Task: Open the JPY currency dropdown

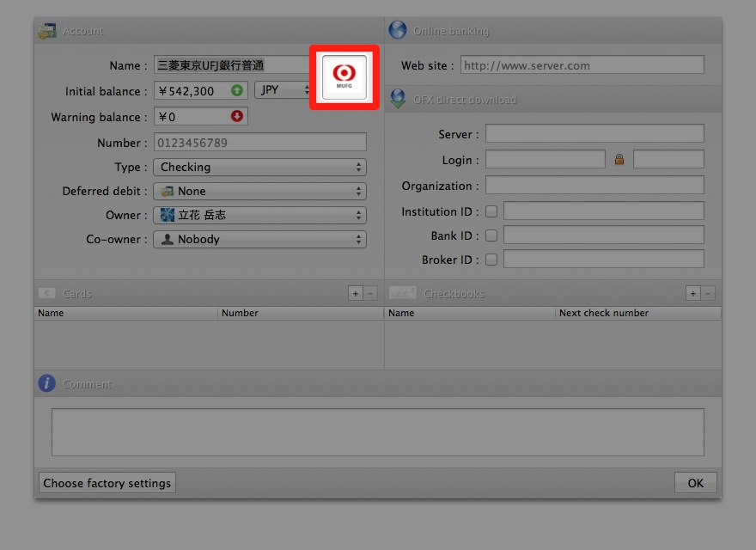Action: coord(283,90)
